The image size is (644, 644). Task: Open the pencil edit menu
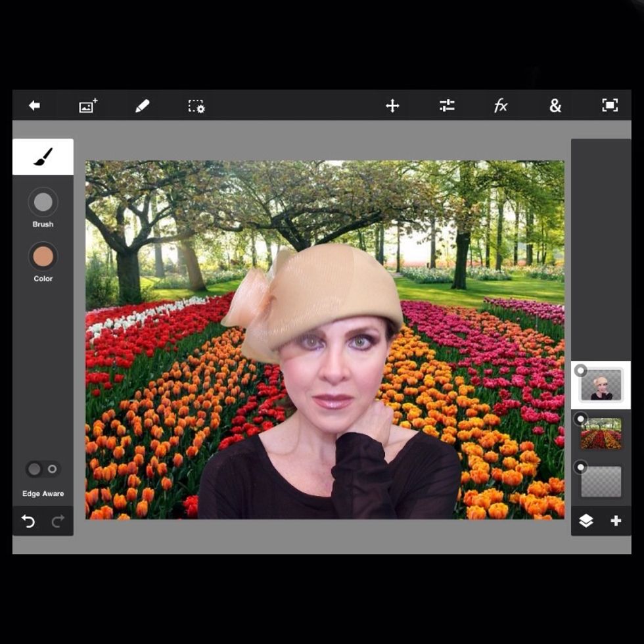point(142,106)
